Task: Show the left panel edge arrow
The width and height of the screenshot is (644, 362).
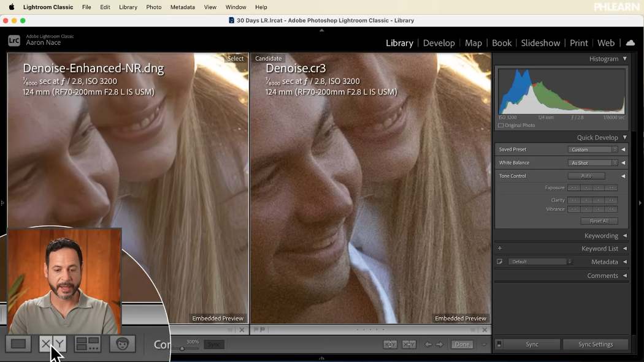Action: [2, 203]
